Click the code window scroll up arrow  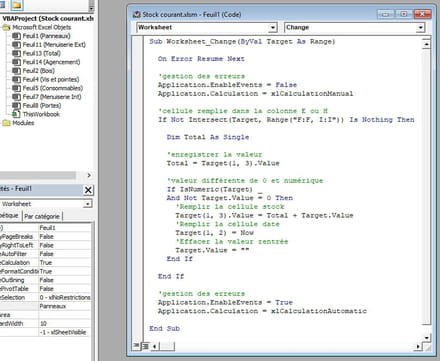point(426,44)
